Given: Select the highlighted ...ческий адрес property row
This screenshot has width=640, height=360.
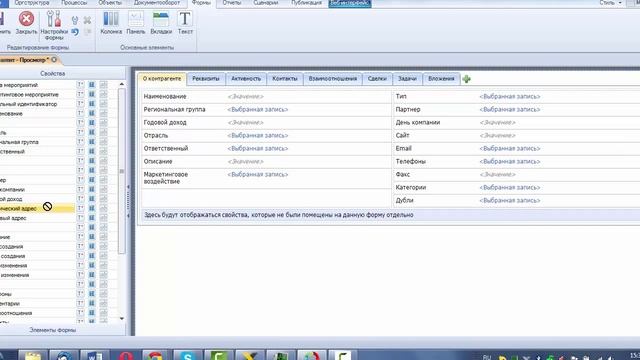Looking at the screenshot, I should click(x=37, y=208).
